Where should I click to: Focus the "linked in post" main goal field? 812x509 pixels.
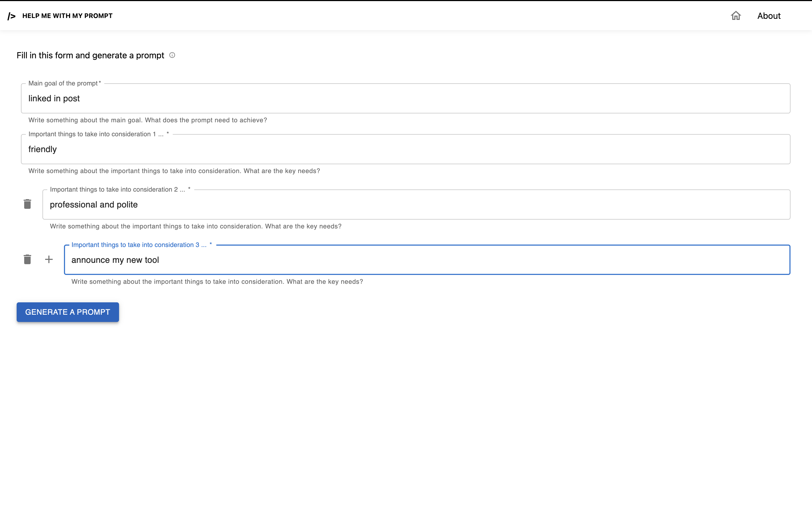click(405, 98)
